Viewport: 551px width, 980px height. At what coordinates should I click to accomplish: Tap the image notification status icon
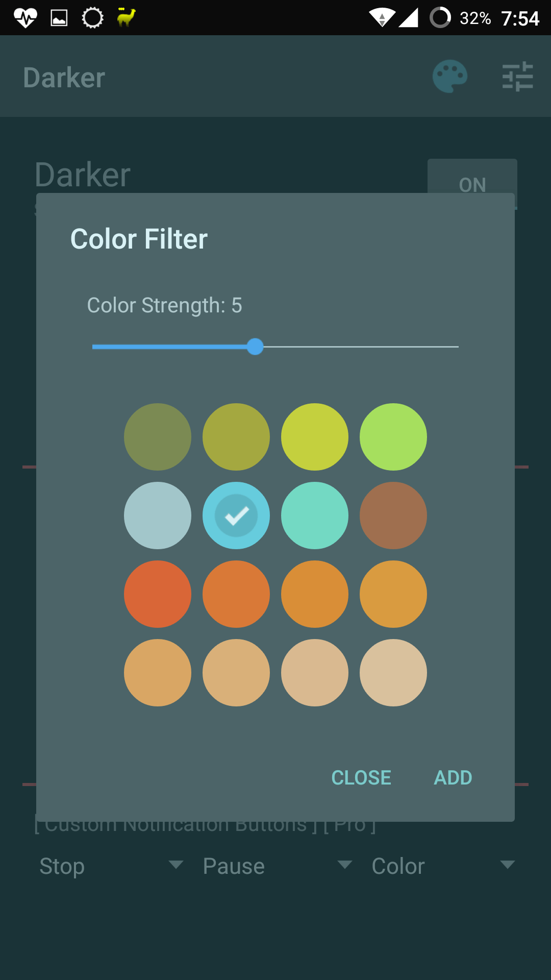coord(59,18)
